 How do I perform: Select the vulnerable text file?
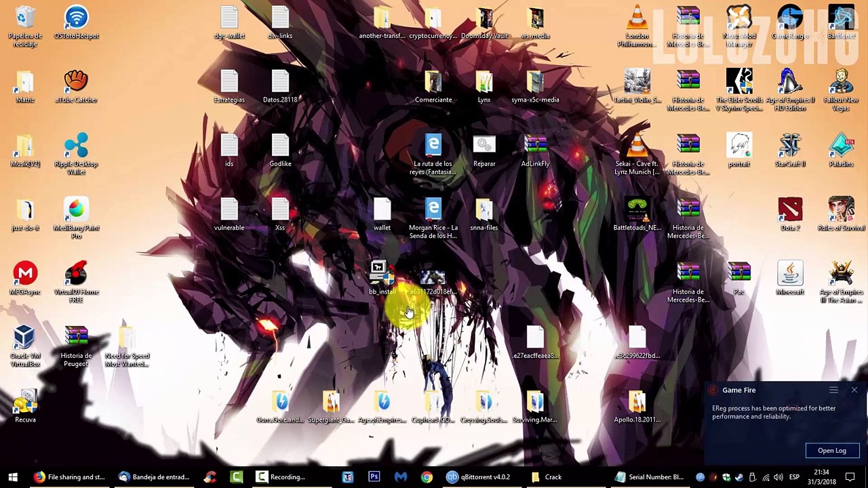[229, 215]
